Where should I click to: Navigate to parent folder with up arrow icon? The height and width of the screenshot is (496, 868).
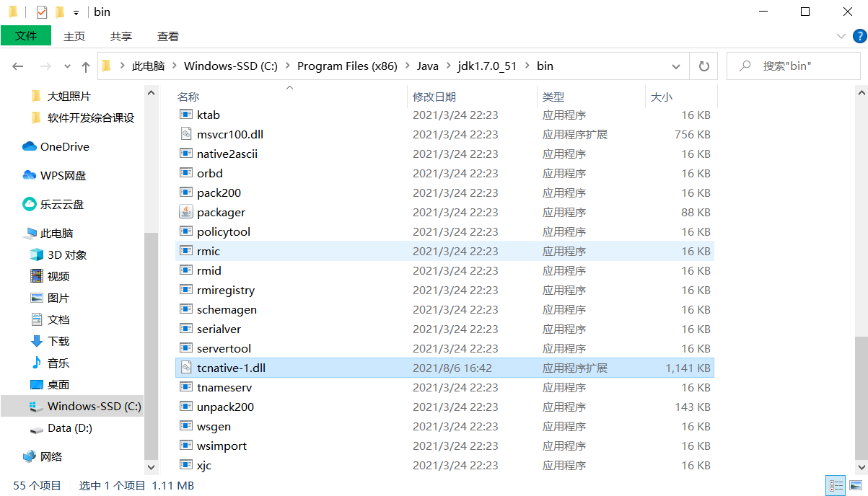click(x=85, y=66)
